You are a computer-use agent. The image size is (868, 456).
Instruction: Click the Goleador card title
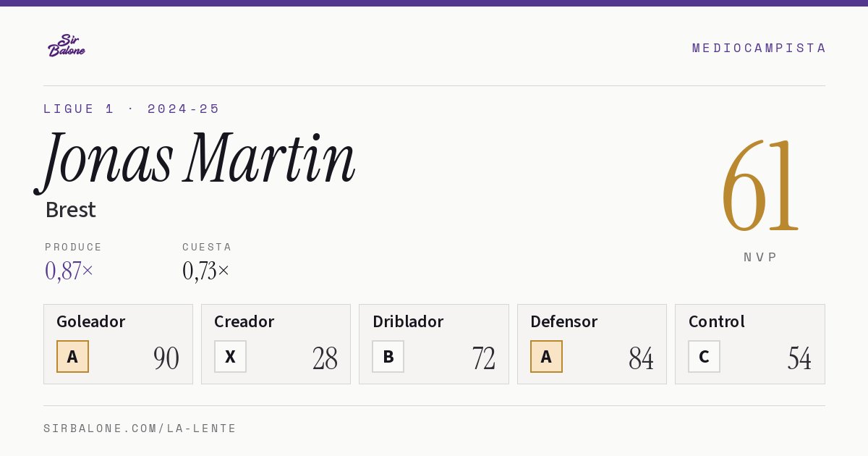91,321
